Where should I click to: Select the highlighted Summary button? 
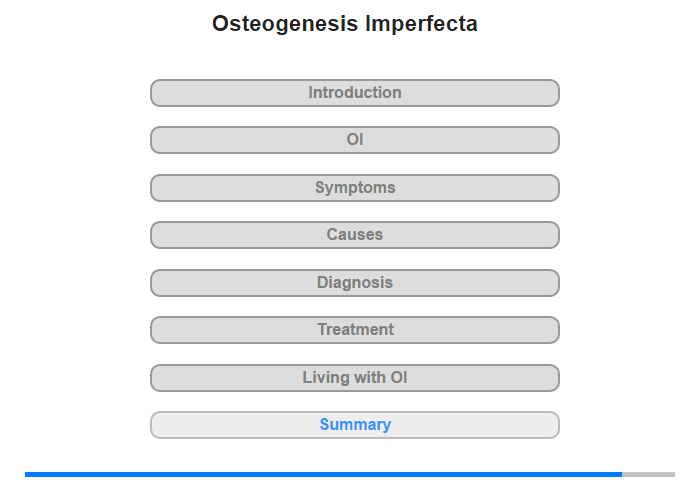click(354, 425)
